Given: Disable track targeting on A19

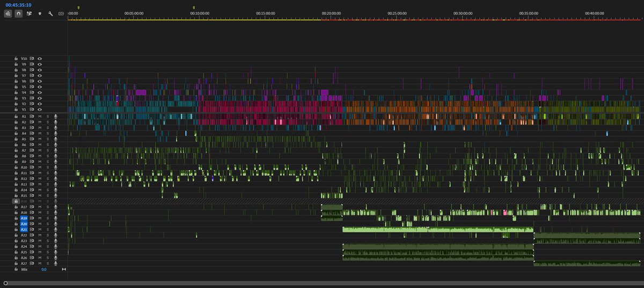Looking at the screenshot, I should [x=24, y=219].
